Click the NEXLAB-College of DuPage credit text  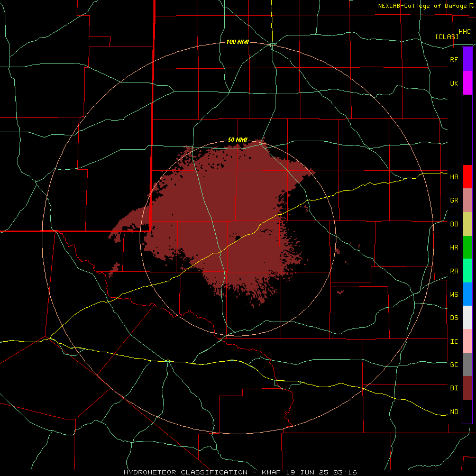(x=422, y=6)
